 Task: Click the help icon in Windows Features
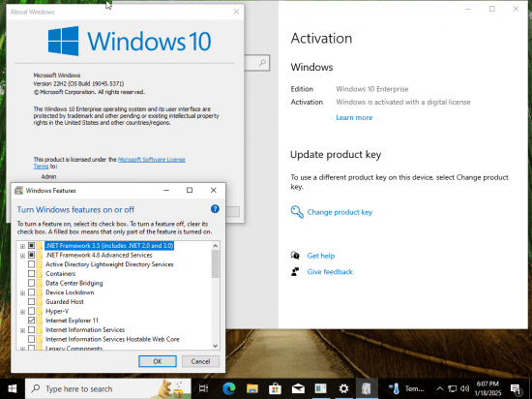coord(215,209)
